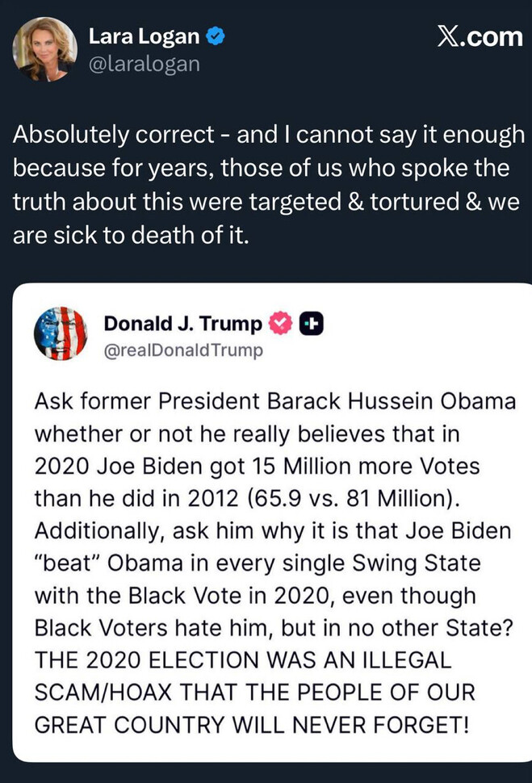
Task: Click the red verified checkmark next to Donald J. Trump
Action: tap(279, 325)
